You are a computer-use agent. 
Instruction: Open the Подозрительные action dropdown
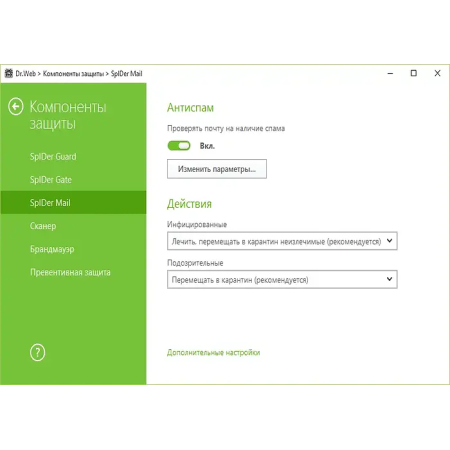point(282,279)
